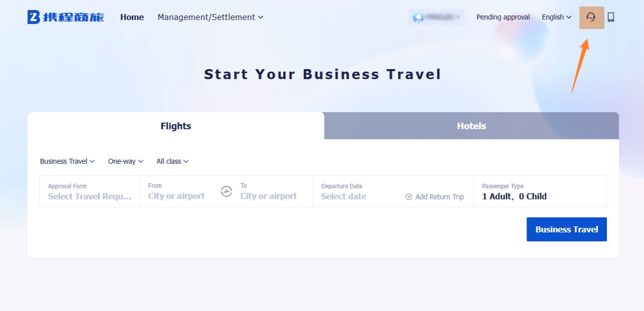Click the user avatar icon
This screenshot has height=311, width=644.
tap(418, 18)
